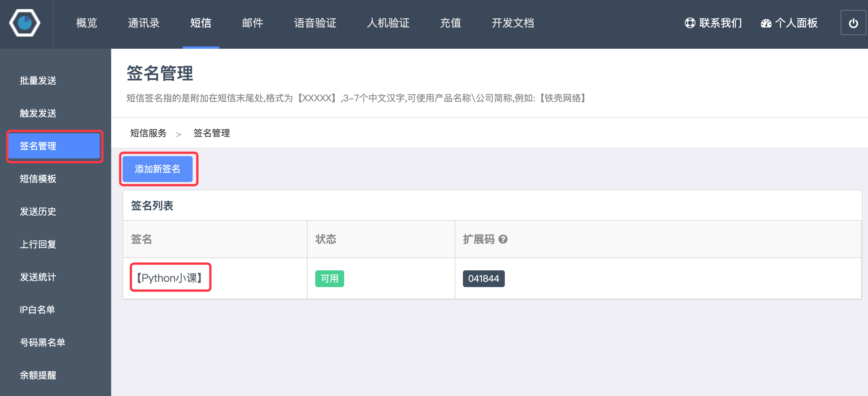Viewport: 868px width, 396px height.
Task: Click the 【Python小课】 signature entry
Action: click(170, 278)
